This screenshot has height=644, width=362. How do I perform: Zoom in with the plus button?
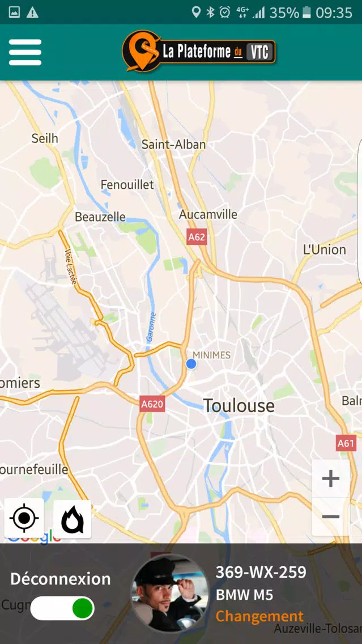tap(330, 478)
